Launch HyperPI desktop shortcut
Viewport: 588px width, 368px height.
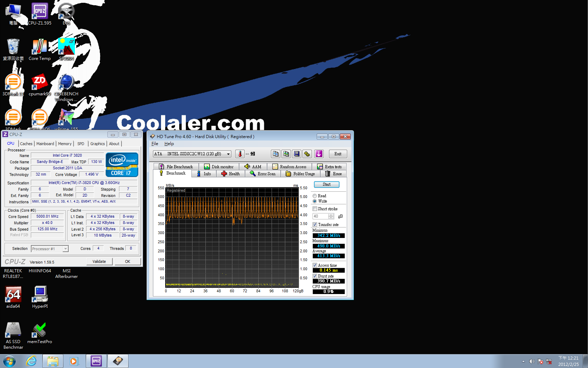[40, 297]
